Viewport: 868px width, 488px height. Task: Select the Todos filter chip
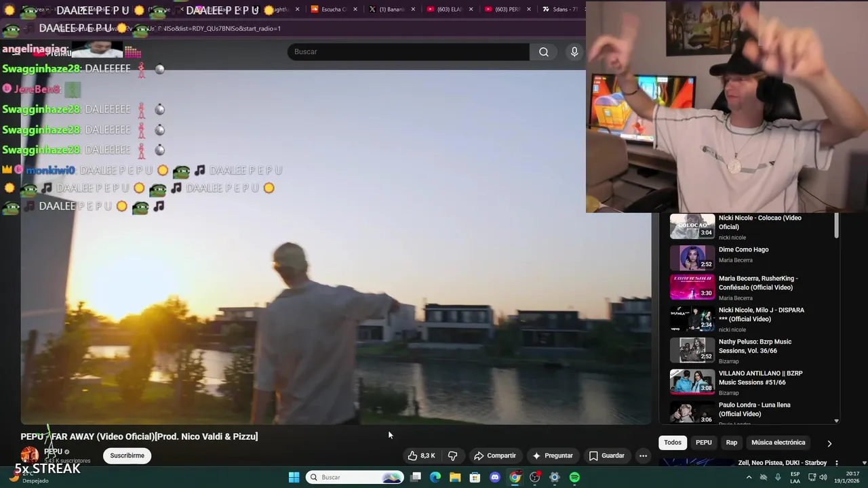tap(673, 443)
